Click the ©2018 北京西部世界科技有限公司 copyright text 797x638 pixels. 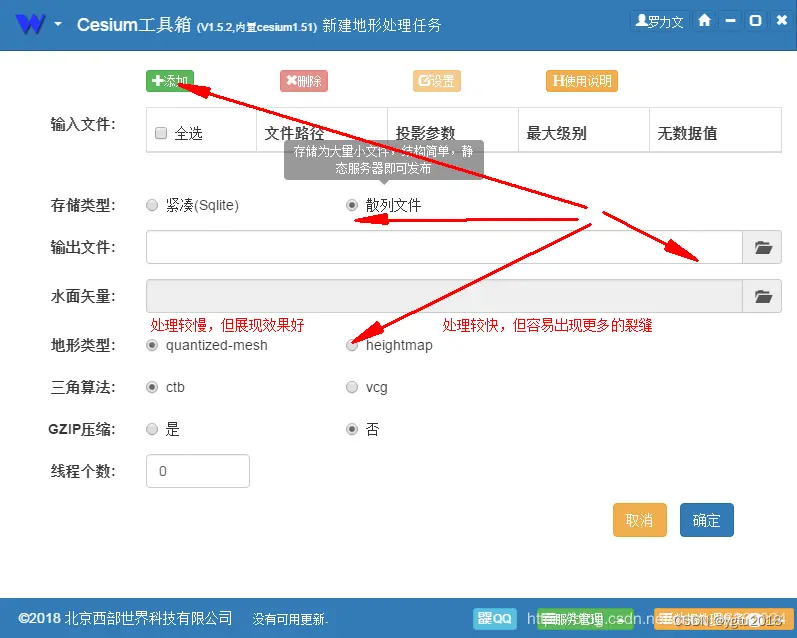[x=125, y=618]
